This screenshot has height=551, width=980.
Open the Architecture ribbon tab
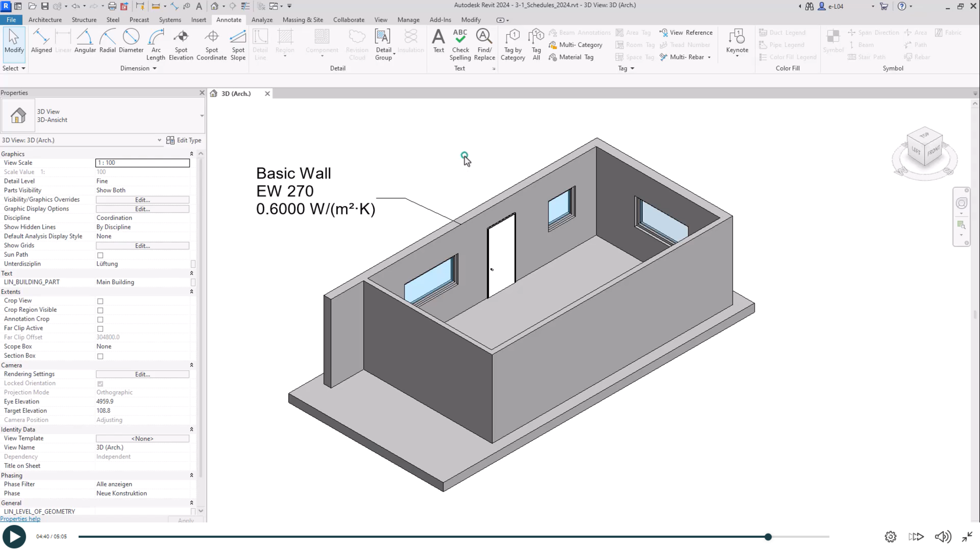[x=45, y=20]
